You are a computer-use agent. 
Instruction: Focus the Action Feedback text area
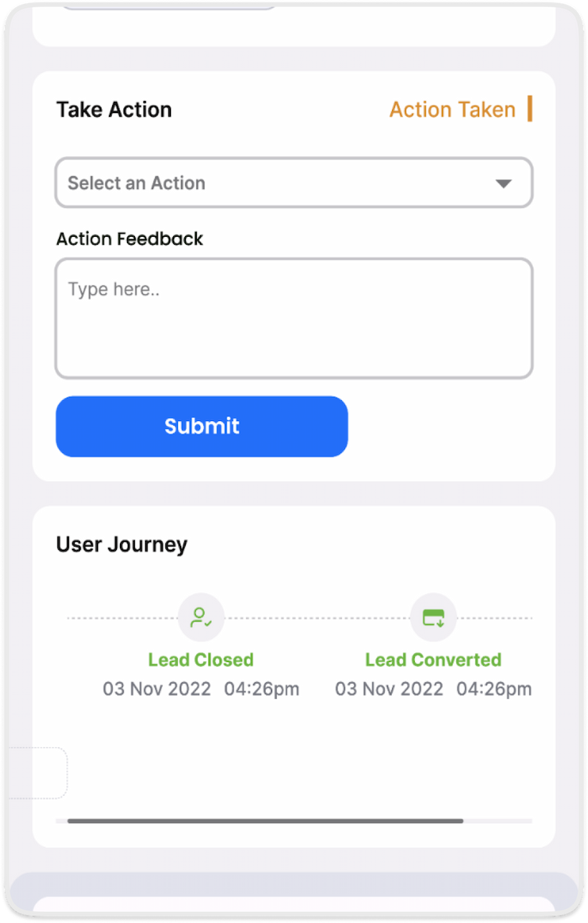(x=293, y=318)
